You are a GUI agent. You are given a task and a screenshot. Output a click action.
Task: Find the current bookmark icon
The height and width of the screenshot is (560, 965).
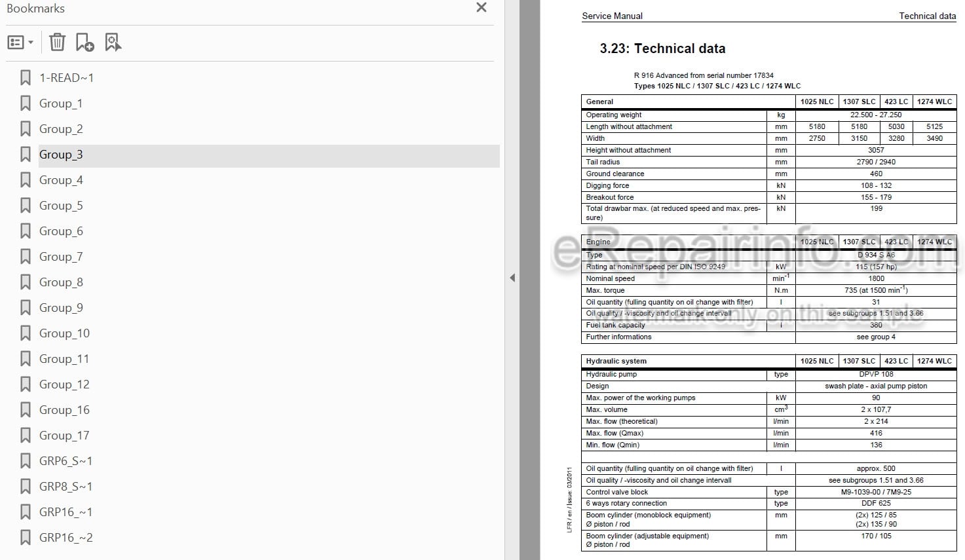(x=113, y=43)
